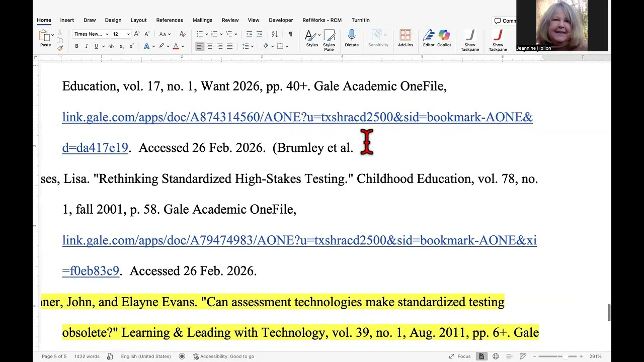Decrease font size with the smaller A icon
644x362 pixels.
click(x=147, y=34)
